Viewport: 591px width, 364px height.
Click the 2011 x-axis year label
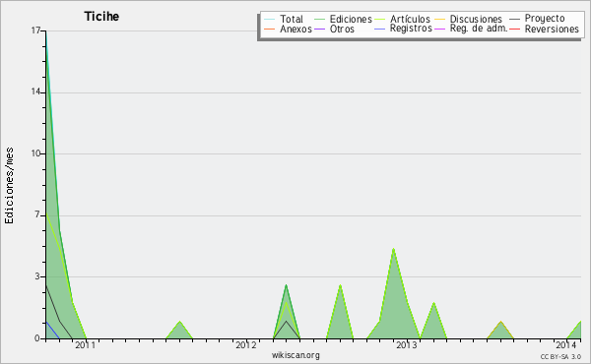[x=85, y=345]
